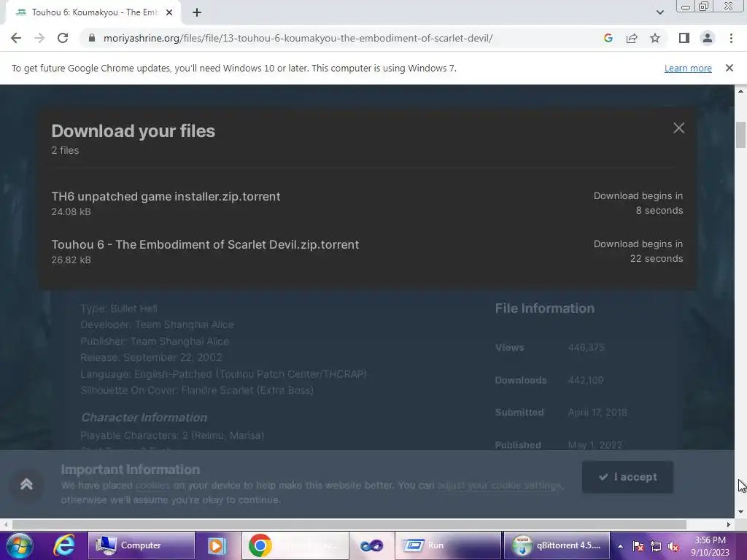This screenshot has height=560, width=747.
Task: Open the Windows Start menu
Action: click(x=20, y=545)
